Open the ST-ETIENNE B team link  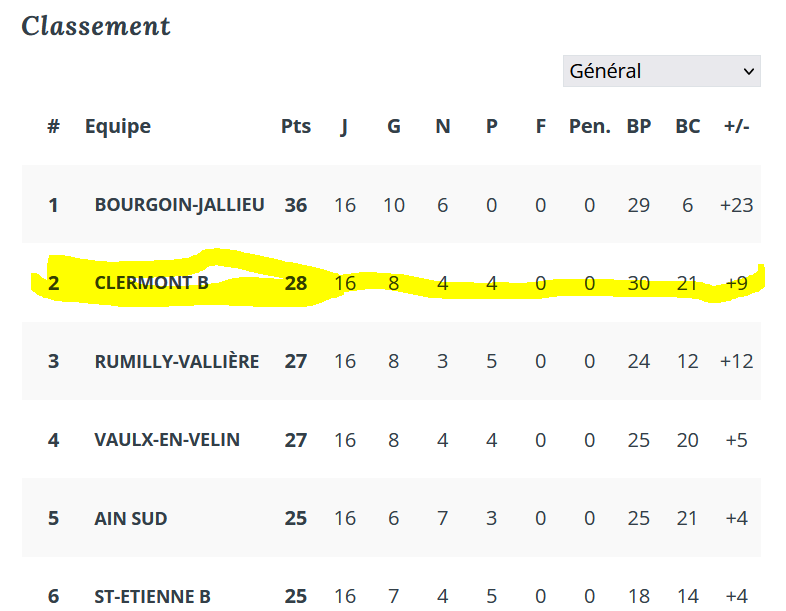pos(152,596)
